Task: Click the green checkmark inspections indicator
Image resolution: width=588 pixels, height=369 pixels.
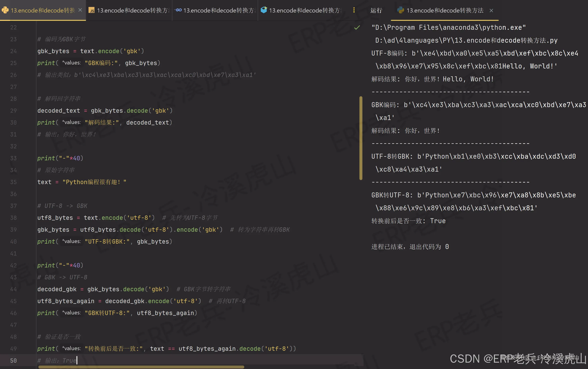Action: click(357, 27)
